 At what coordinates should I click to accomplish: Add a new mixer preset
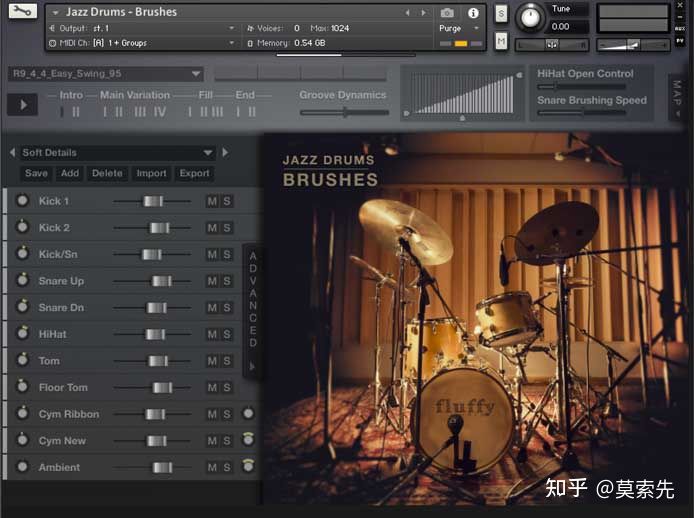pyautogui.click(x=70, y=173)
